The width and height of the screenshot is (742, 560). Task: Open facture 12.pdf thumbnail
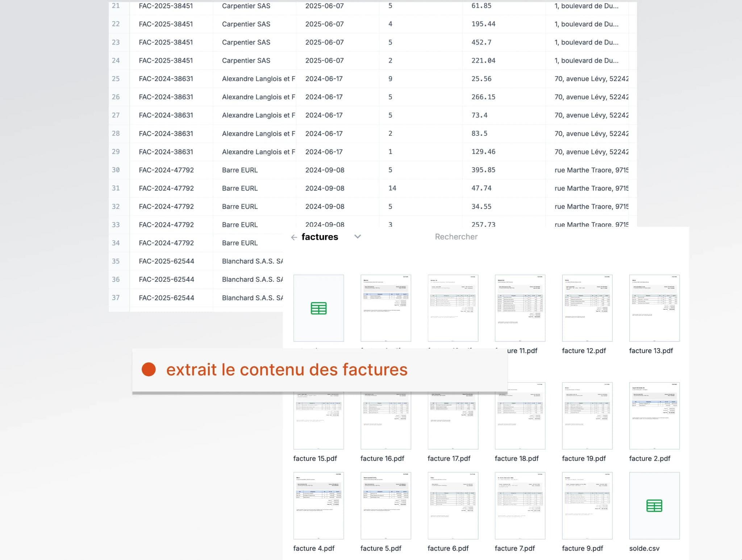pyautogui.click(x=587, y=308)
